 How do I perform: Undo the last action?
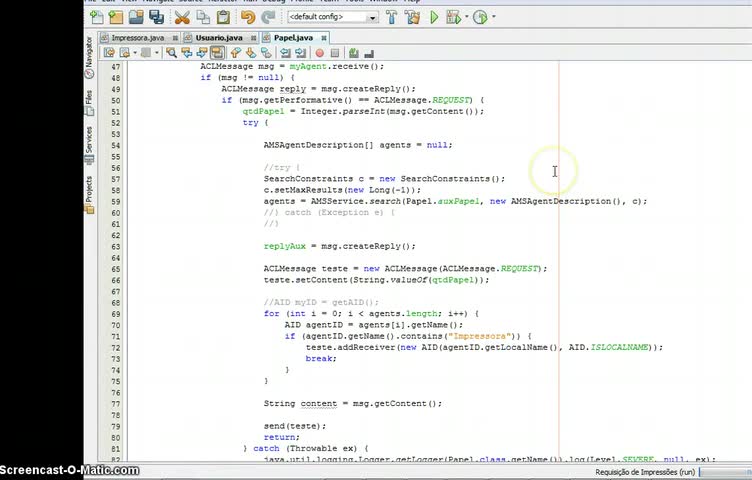(x=248, y=17)
